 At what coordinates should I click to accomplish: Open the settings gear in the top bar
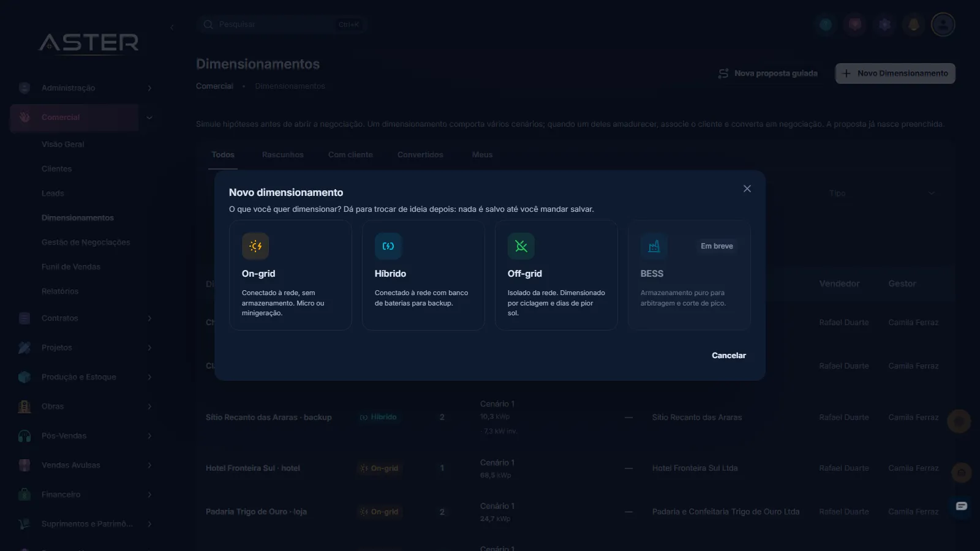click(884, 24)
